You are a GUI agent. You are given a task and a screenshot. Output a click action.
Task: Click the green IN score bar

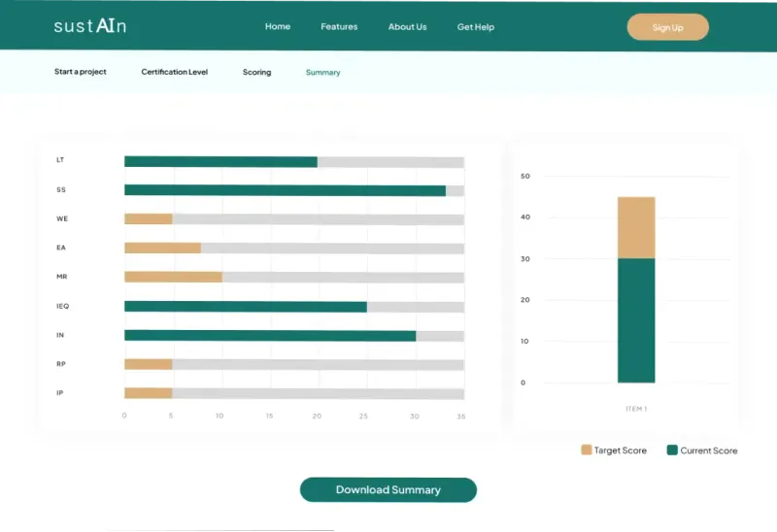[x=270, y=336]
